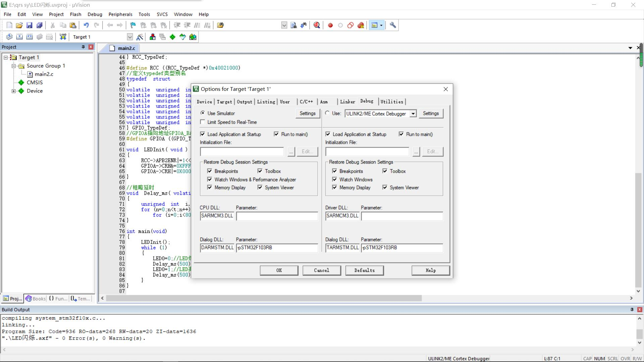This screenshot has width=644, height=362.
Task: Open the Project menu
Action: pos(56,14)
